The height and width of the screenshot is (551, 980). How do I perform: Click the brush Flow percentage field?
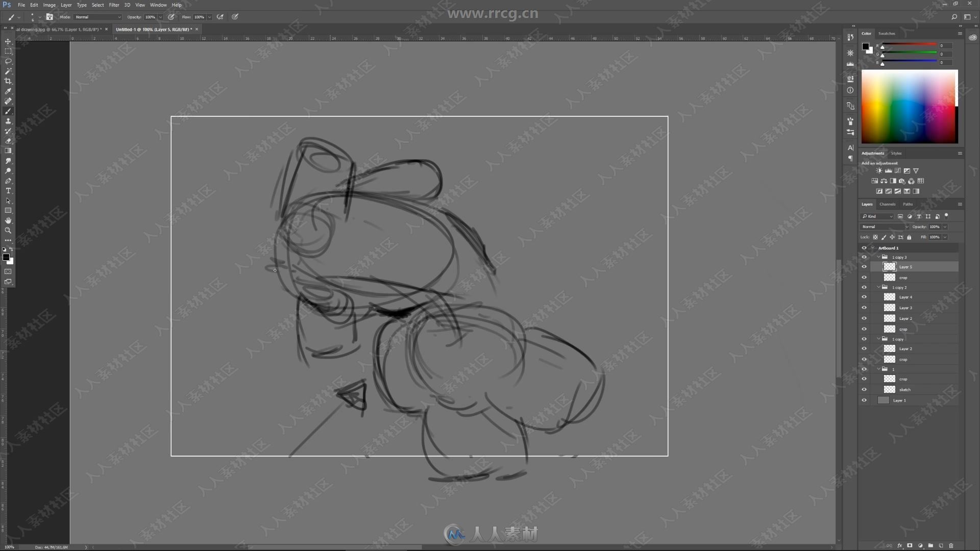pyautogui.click(x=199, y=17)
